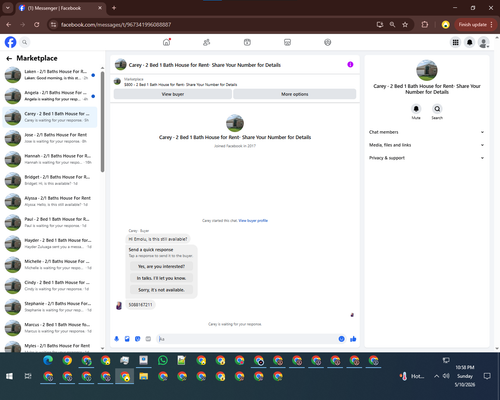This screenshot has width=500, height=400.
Task: Open the Angela conversation
Action: [50, 96]
